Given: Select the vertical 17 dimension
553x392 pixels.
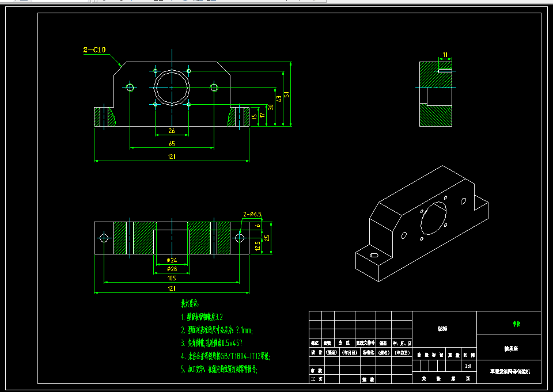Looking at the screenshot, I should [x=262, y=115].
